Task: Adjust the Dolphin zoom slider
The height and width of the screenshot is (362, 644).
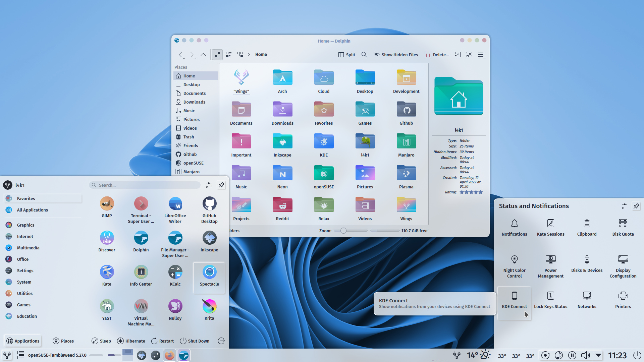Action: point(351,231)
